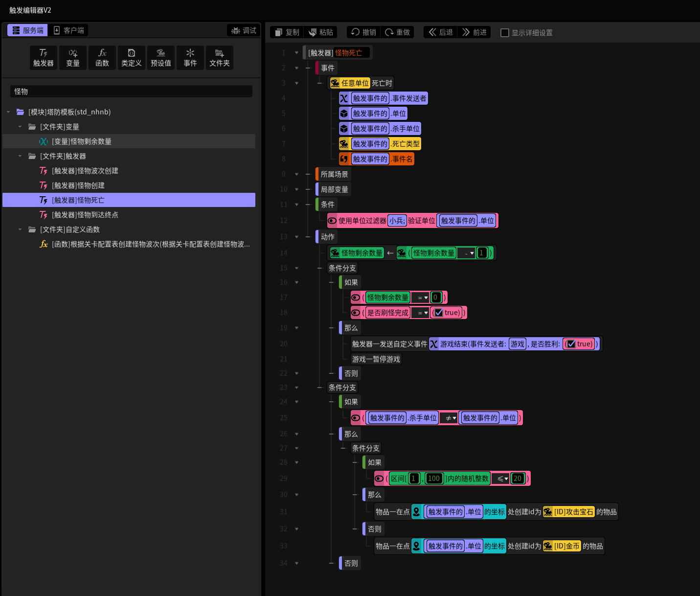700x596 pixels.
Task: Click location pin icon on line 31
Action: 416,512
